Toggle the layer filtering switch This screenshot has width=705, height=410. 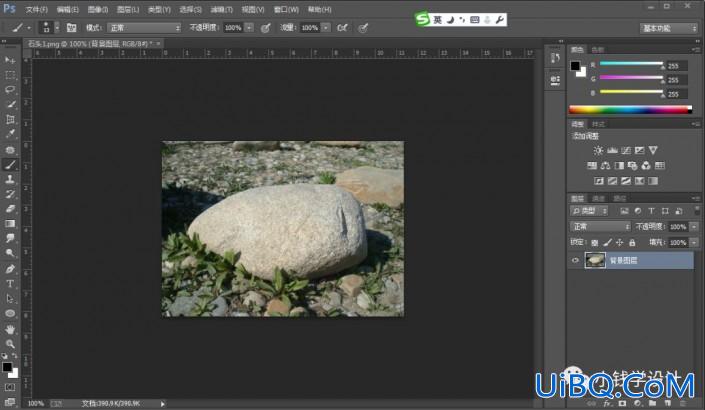click(x=697, y=210)
